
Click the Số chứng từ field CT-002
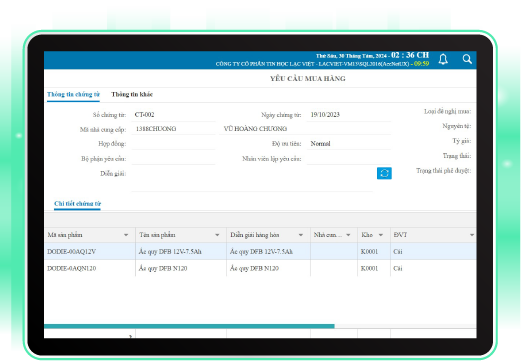tap(173, 115)
